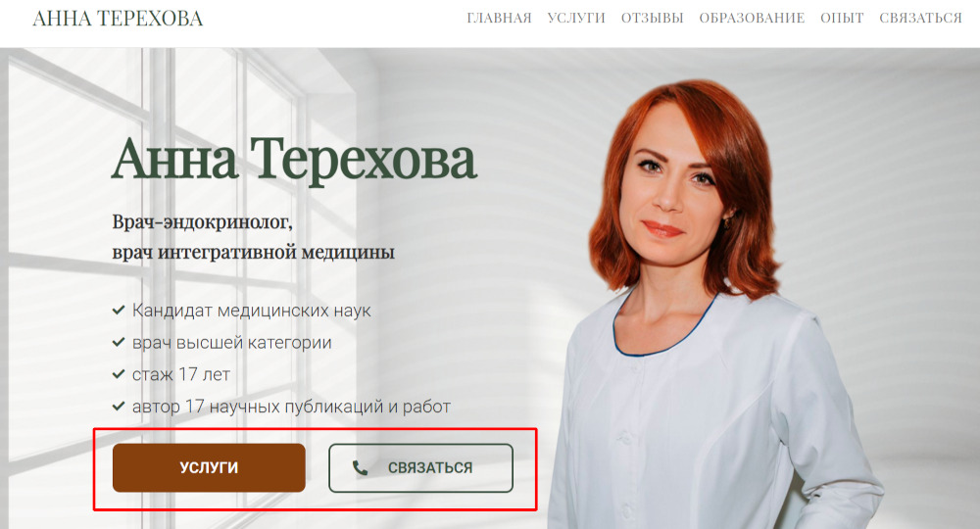Click the phone icon in Связаться button

[x=360, y=468]
